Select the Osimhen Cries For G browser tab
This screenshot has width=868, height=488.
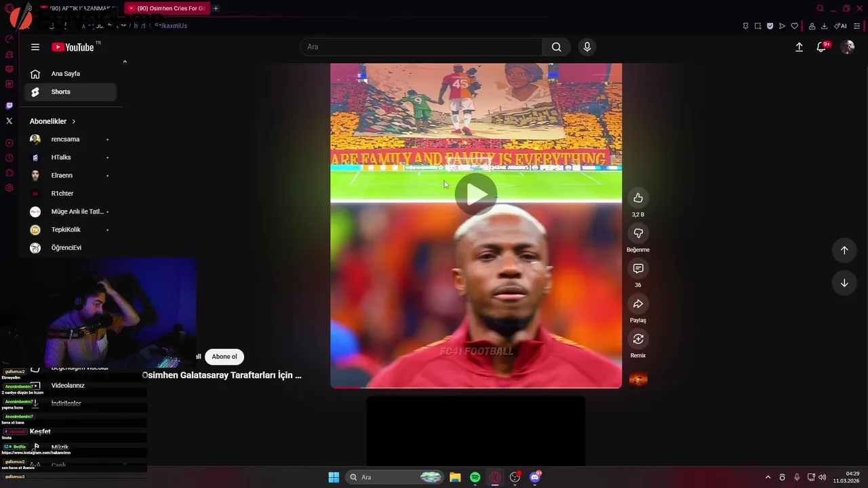coord(167,8)
